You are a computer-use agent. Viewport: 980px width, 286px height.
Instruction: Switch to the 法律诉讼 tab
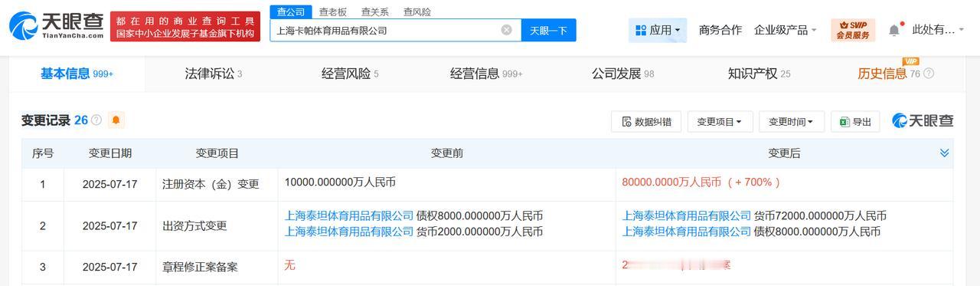pyautogui.click(x=214, y=74)
